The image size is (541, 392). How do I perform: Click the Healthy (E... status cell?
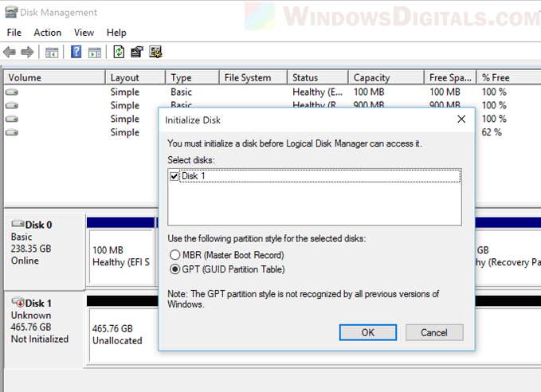pyautogui.click(x=317, y=92)
